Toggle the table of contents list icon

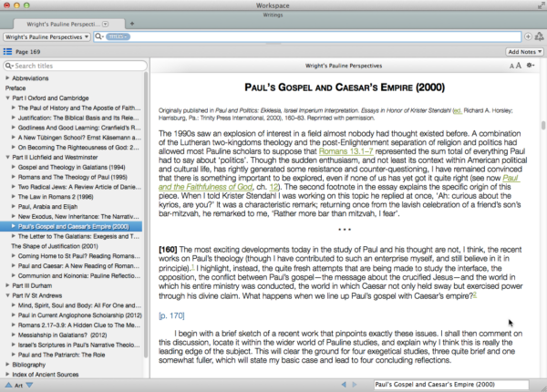[7, 52]
